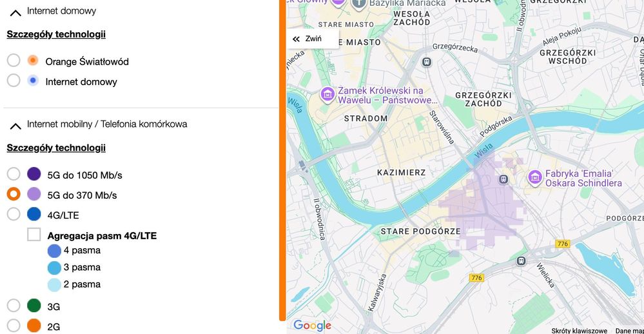644x334 pixels.
Task: Select the 4G/LTE radio option
Action: (14, 214)
